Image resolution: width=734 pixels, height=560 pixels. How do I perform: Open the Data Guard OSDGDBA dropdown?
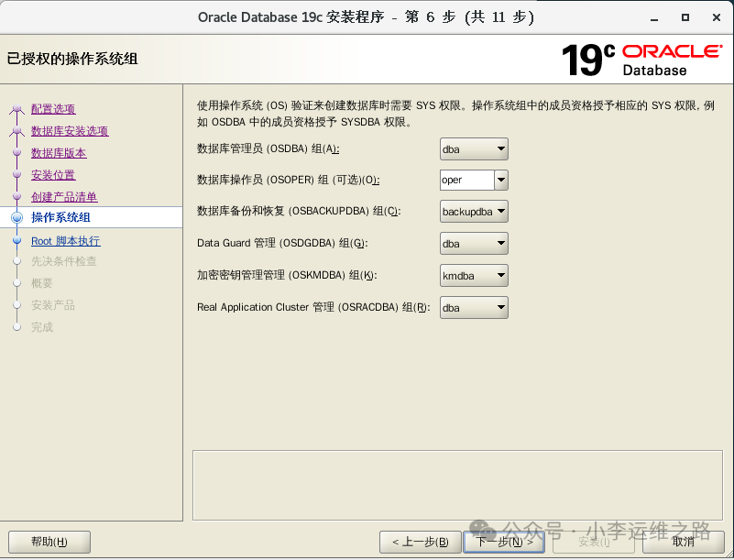coord(474,244)
